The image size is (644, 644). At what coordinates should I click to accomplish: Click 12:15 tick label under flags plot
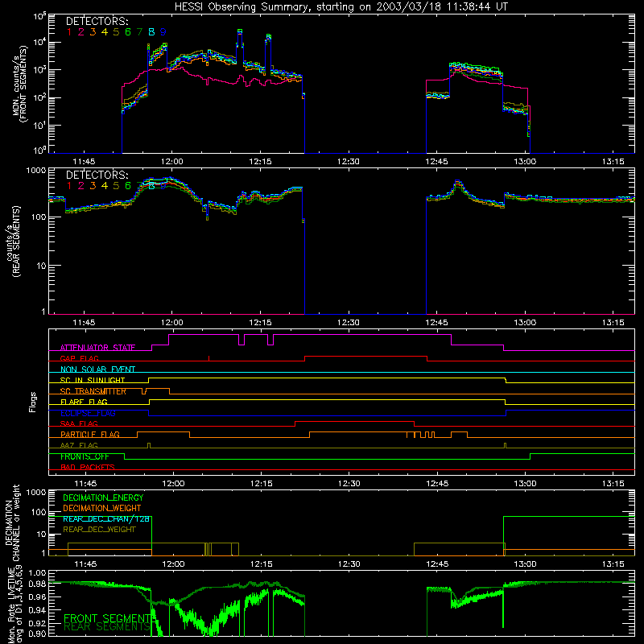[x=261, y=484]
